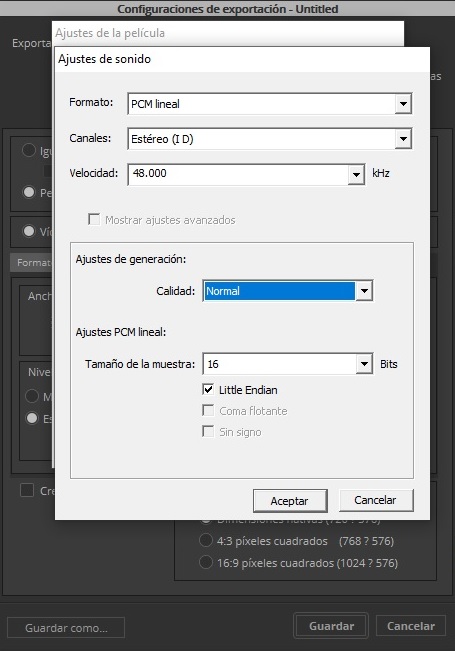Image resolution: width=455 pixels, height=651 pixels.
Task: Select the Vi... radio button in export window
Action: click(29, 231)
